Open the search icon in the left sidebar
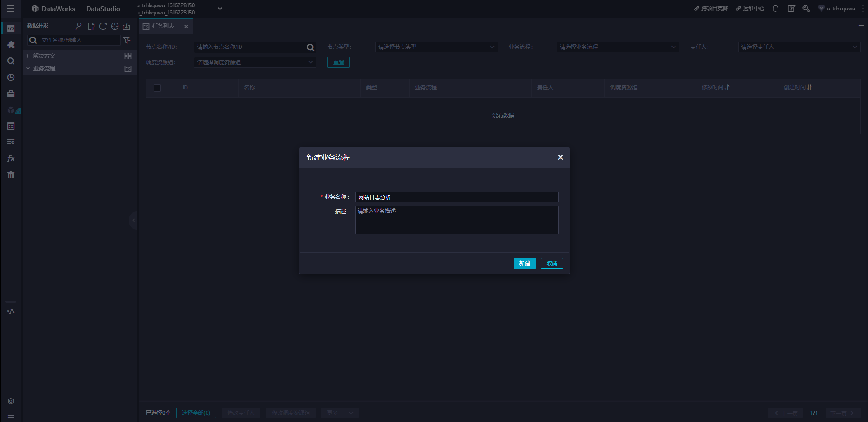Screen dimensions: 868x422 pos(11,61)
